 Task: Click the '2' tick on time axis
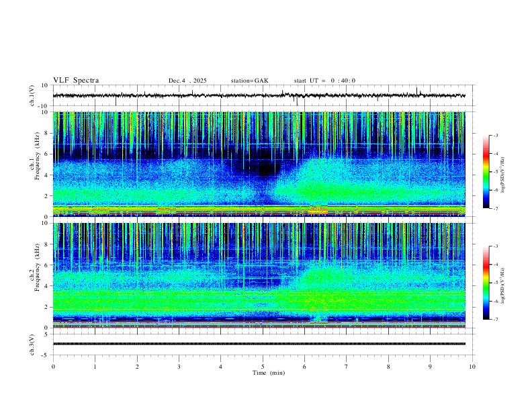(137, 367)
